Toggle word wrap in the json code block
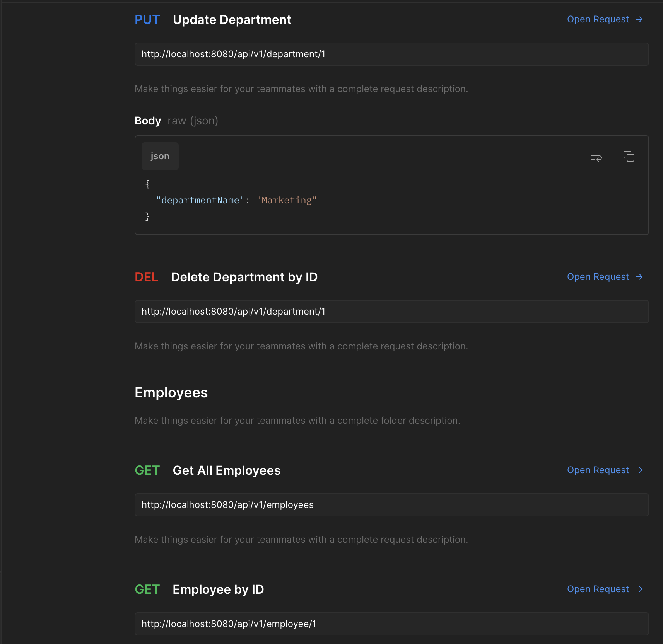 596,156
